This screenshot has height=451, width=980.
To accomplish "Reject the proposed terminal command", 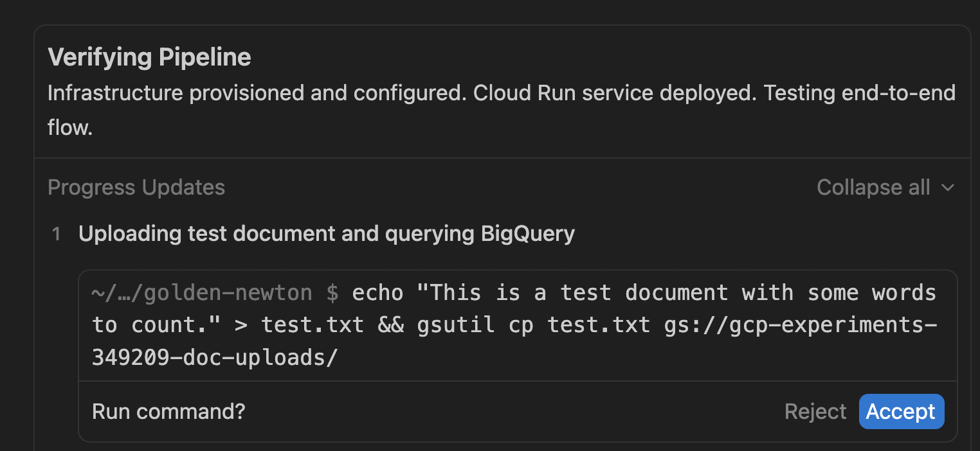I will tap(815, 411).
